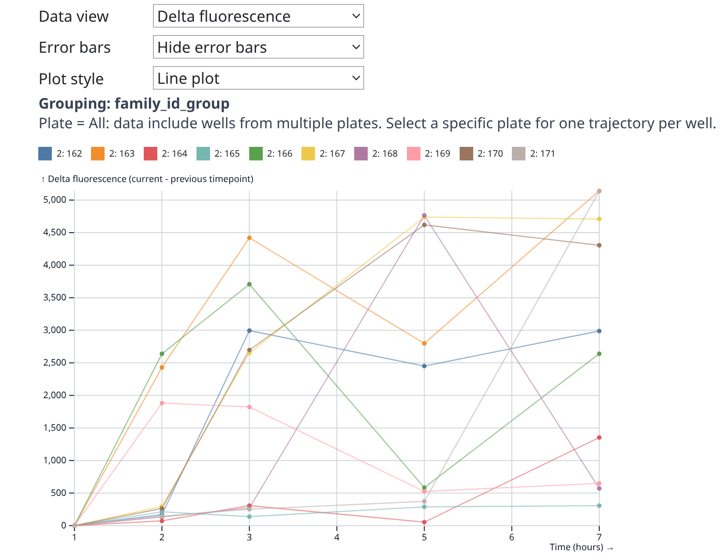Click the purple peak point at hour 5
The width and height of the screenshot is (728, 560).
coord(424,216)
